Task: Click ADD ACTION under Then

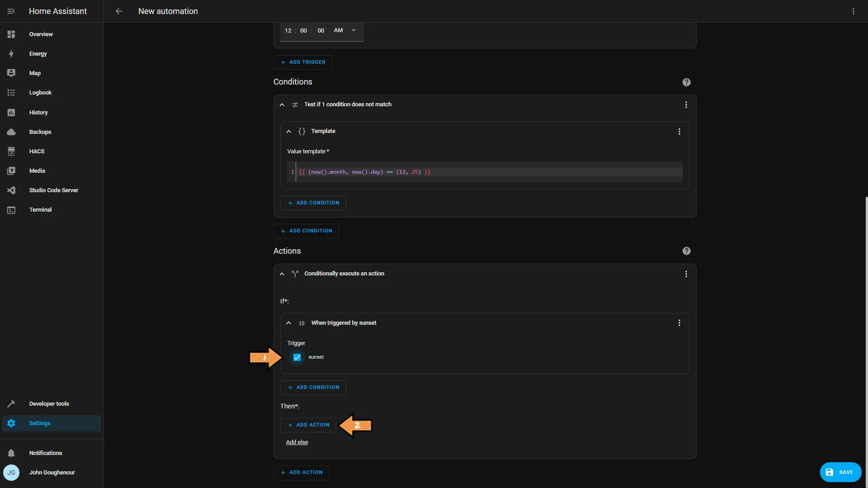Action: coord(308,425)
